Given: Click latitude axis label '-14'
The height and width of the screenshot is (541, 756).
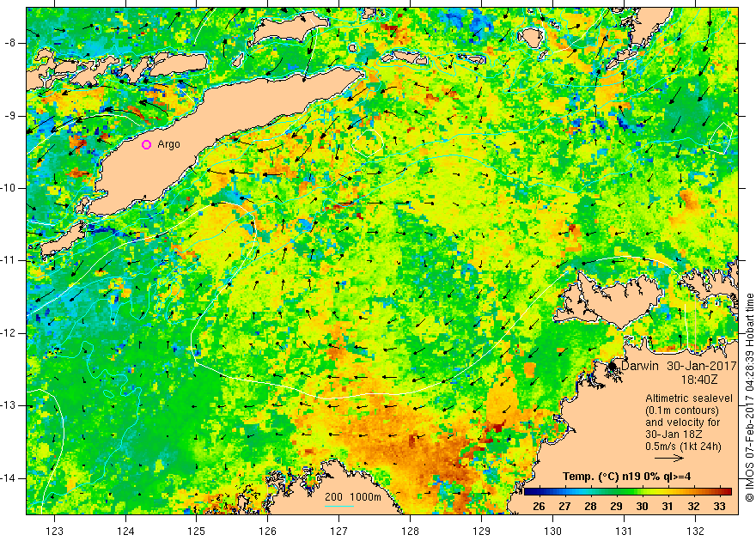Looking at the screenshot, I should coord(9,478).
